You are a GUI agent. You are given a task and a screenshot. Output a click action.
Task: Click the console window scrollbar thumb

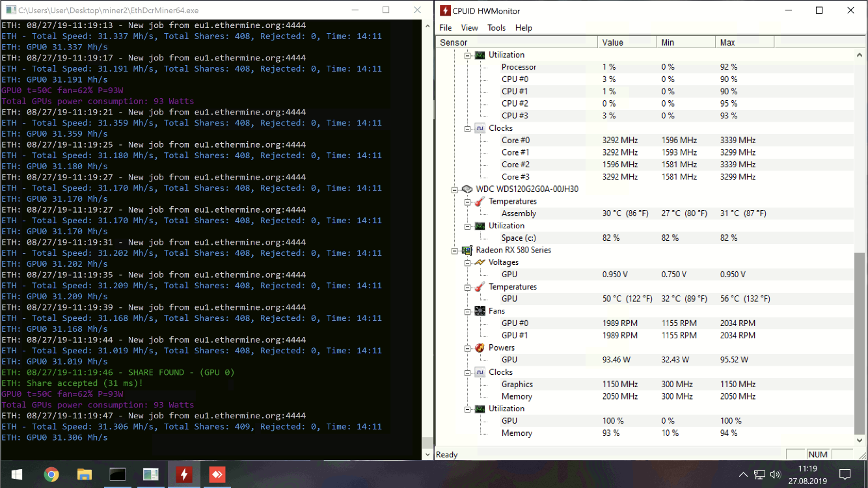click(427, 443)
